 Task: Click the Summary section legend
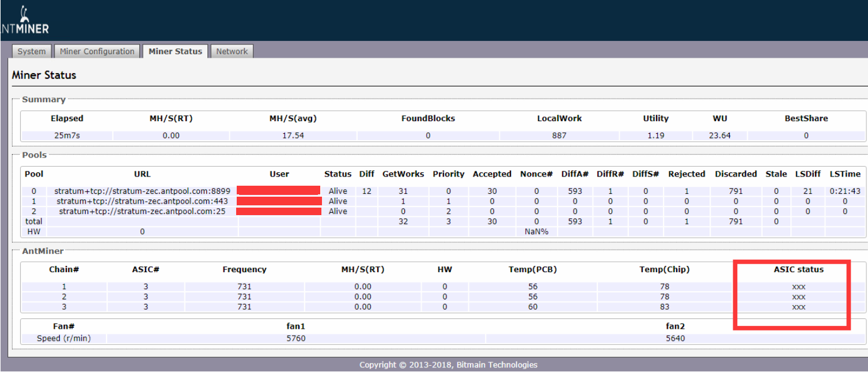click(x=44, y=99)
